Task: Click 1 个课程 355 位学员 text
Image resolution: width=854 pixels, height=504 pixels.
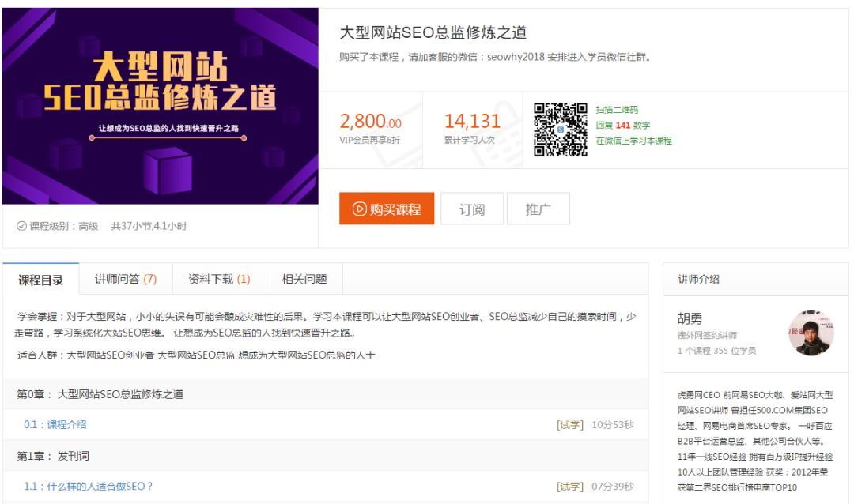Action: 716,351
